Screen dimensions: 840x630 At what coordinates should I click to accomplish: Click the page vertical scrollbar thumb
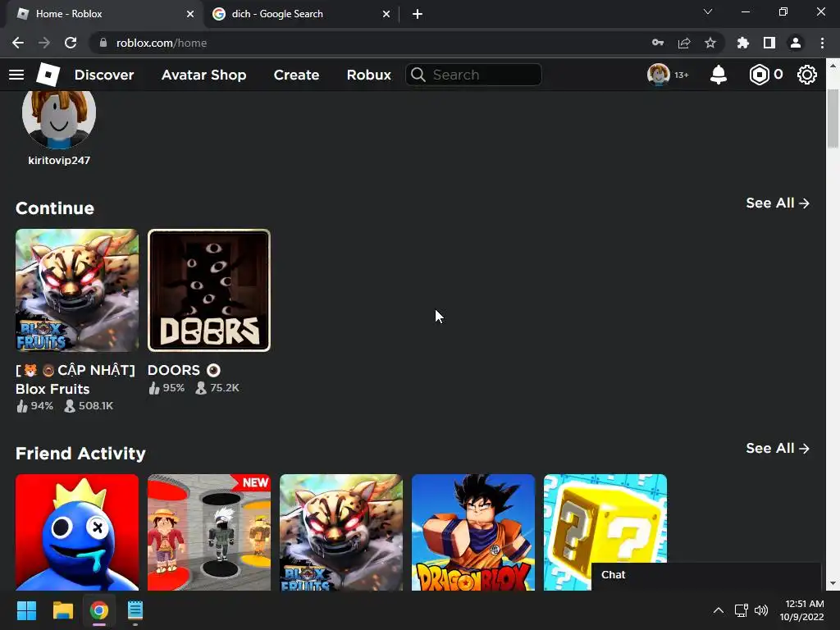(833, 118)
